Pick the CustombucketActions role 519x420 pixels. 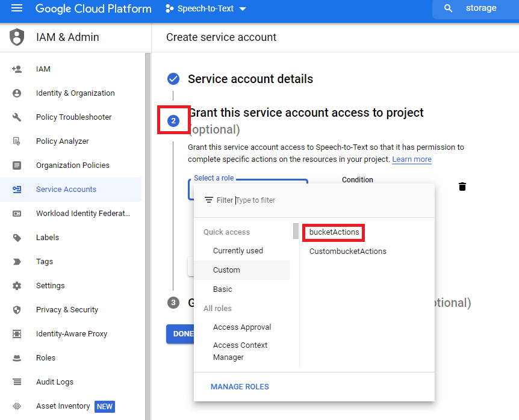click(x=347, y=252)
